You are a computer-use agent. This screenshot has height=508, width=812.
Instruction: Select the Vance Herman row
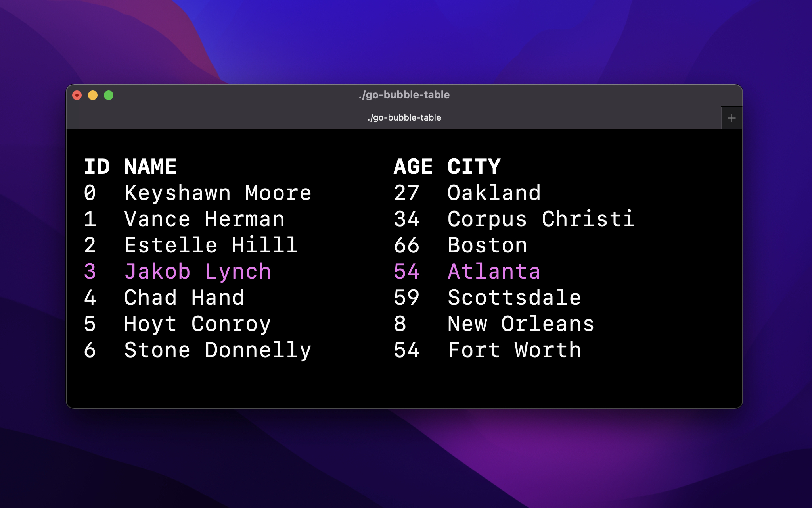pyautogui.click(x=204, y=219)
